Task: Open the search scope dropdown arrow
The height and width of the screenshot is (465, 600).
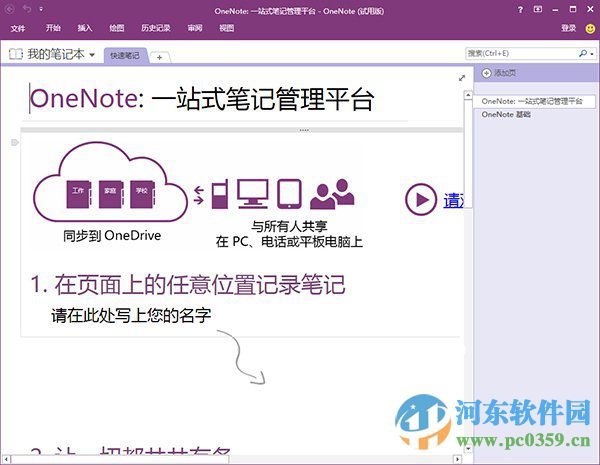Action: click(592, 54)
